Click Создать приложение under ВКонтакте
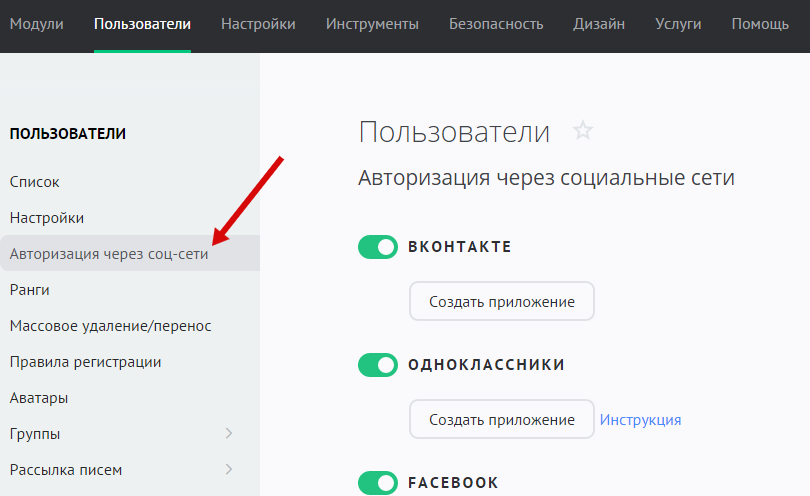The width and height of the screenshot is (810, 496). tap(502, 301)
